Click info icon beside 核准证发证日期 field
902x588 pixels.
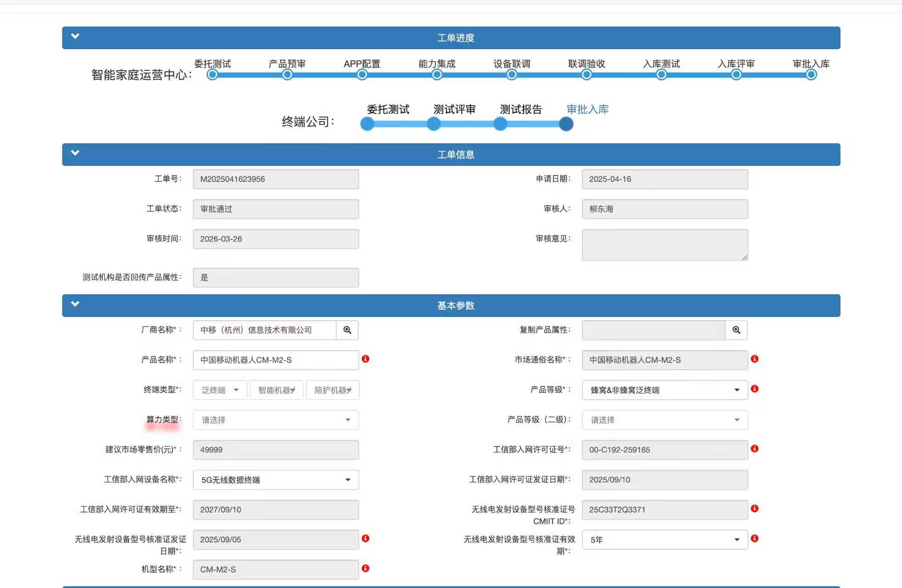[x=366, y=538]
